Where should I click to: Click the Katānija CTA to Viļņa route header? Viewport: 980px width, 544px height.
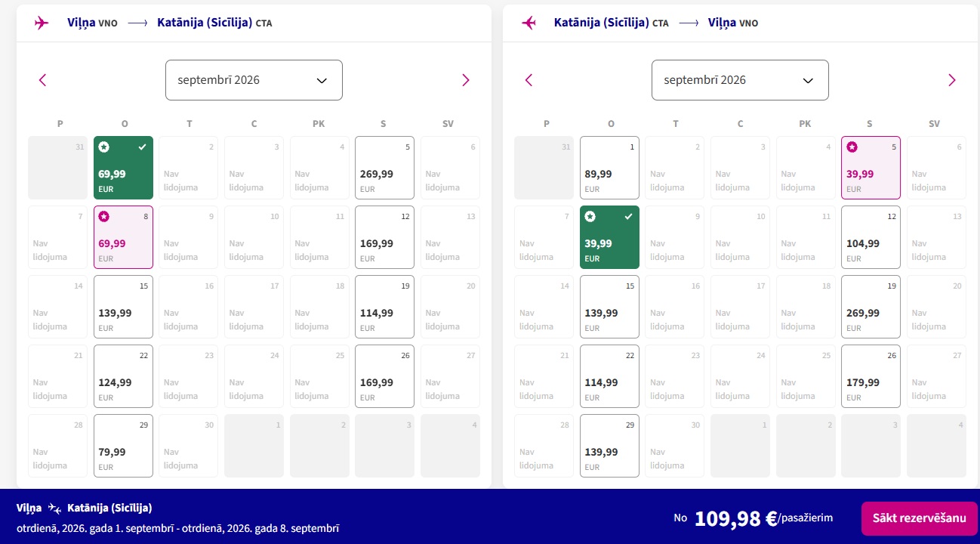[656, 23]
